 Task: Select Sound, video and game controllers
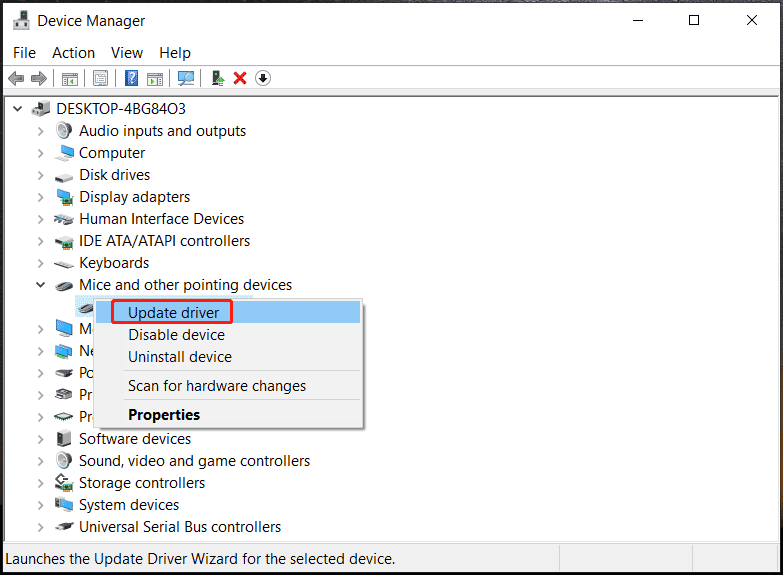coord(194,461)
